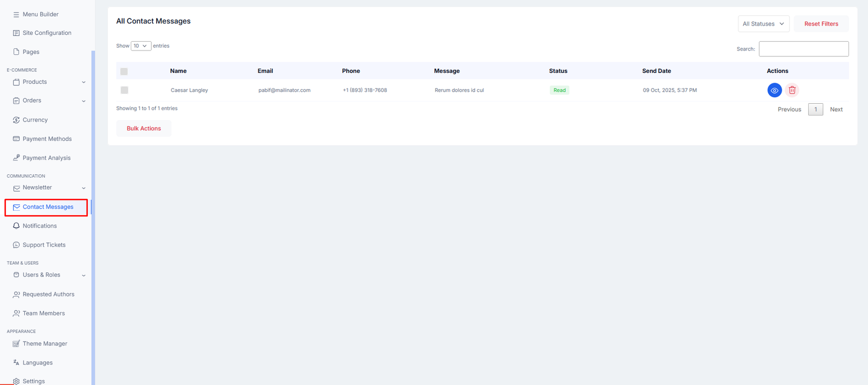
Task: Open Support Tickets section
Action: click(x=44, y=245)
